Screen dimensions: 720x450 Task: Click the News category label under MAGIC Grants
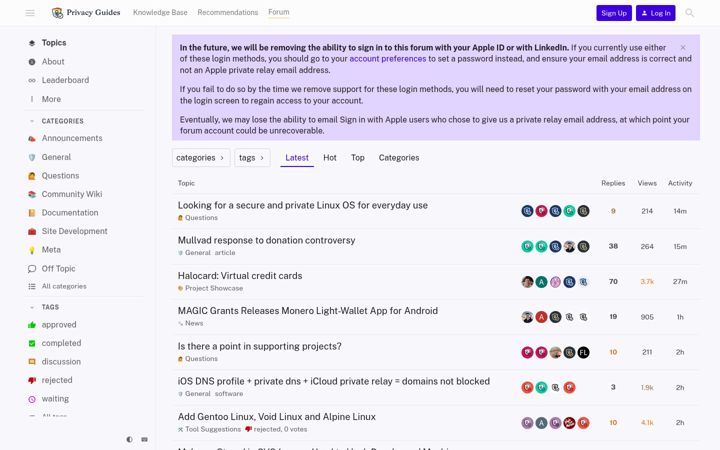pos(191,323)
